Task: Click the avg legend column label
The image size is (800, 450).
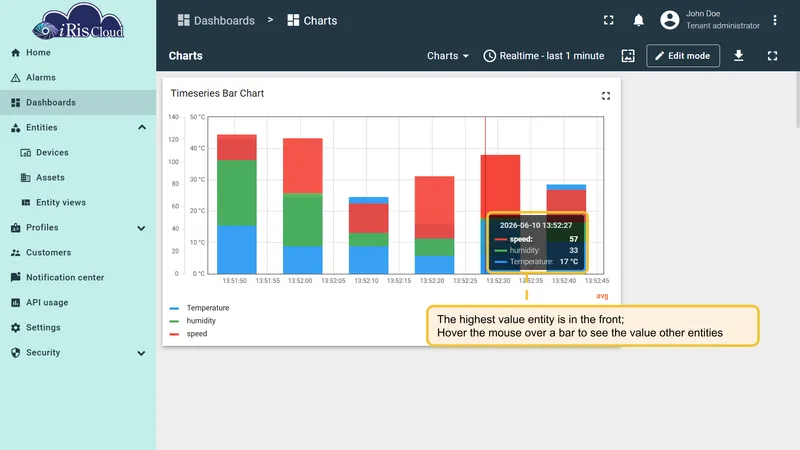Action: click(602, 296)
